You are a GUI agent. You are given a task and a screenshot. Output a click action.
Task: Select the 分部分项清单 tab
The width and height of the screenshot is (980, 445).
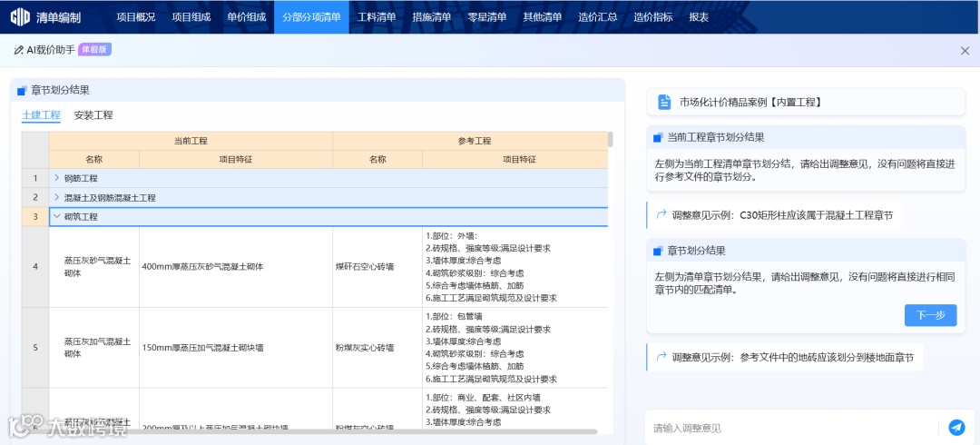(311, 17)
